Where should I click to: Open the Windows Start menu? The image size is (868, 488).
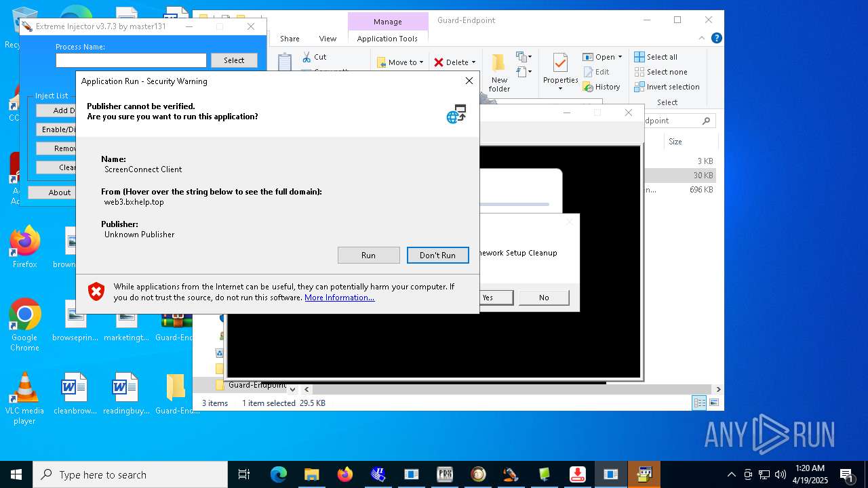click(16, 474)
